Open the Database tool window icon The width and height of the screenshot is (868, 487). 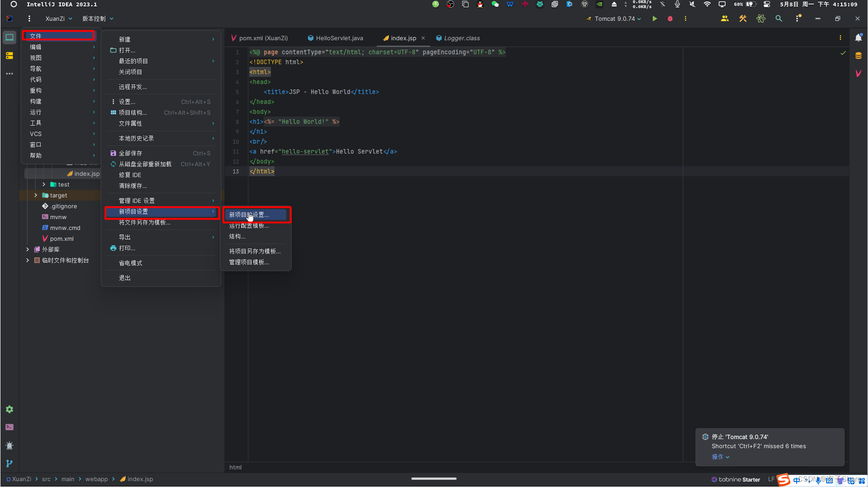click(x=859, y=56)
